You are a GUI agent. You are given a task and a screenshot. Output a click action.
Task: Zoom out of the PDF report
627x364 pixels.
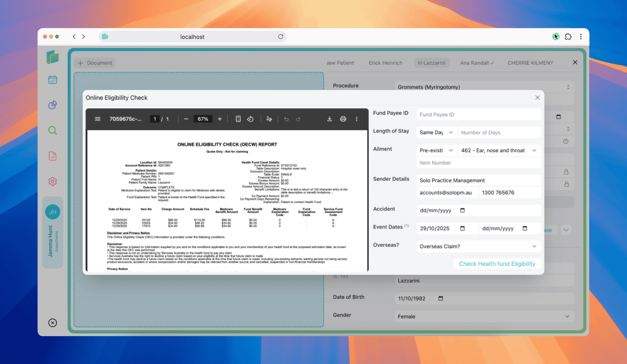coord(186,119)
